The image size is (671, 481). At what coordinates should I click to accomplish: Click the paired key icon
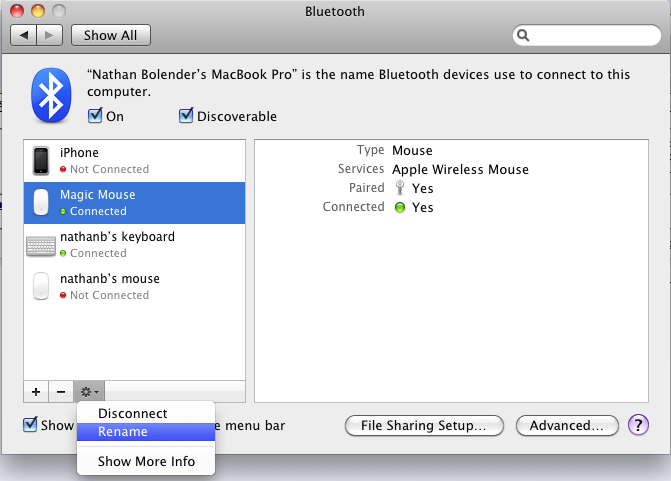(400, 188)
